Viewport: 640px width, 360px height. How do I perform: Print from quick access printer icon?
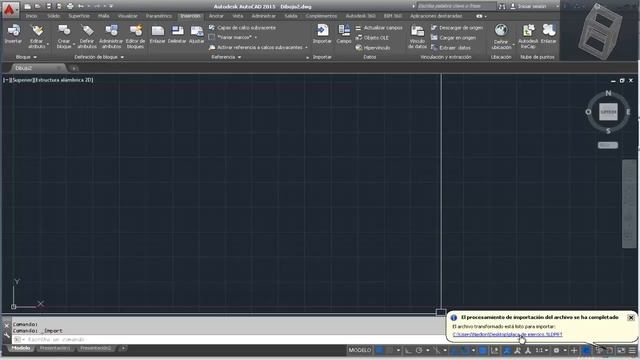(70, 6)
